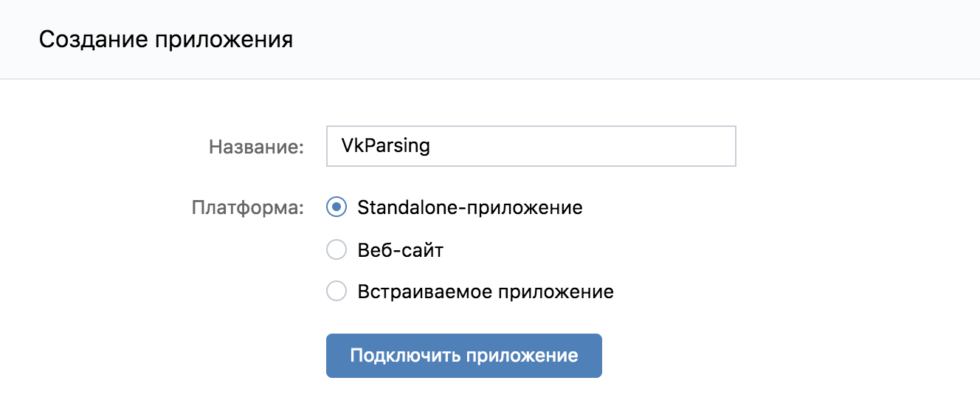Viewport: 980px width, 403px height.
Task: Choose the Веб-сайт radio button
Action: pos(337,250)
